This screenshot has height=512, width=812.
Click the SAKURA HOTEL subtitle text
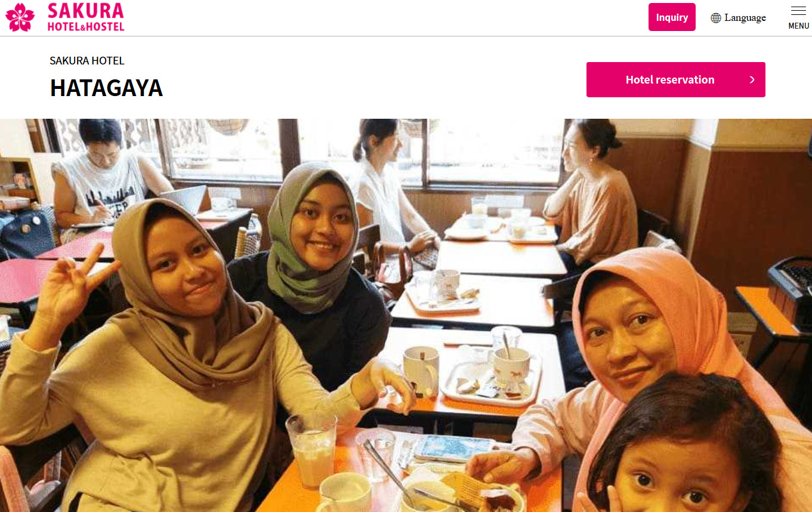tap(87, 61)
